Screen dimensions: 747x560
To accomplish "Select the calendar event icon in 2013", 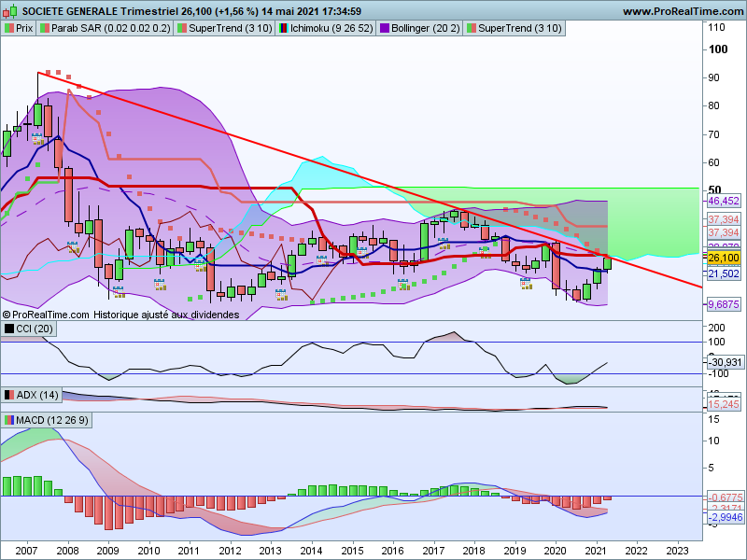I will coord(281,294).
